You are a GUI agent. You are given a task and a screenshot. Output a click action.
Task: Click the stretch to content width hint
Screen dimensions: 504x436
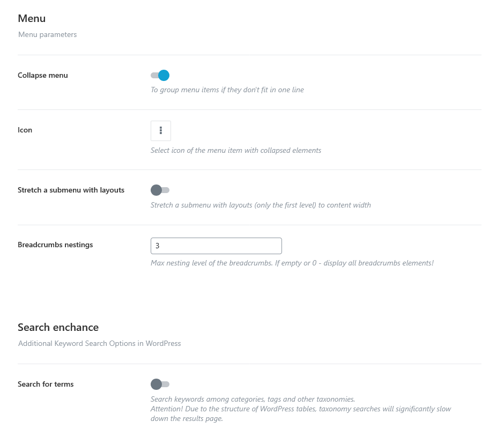pyautogui.click(x=261, y=205)
